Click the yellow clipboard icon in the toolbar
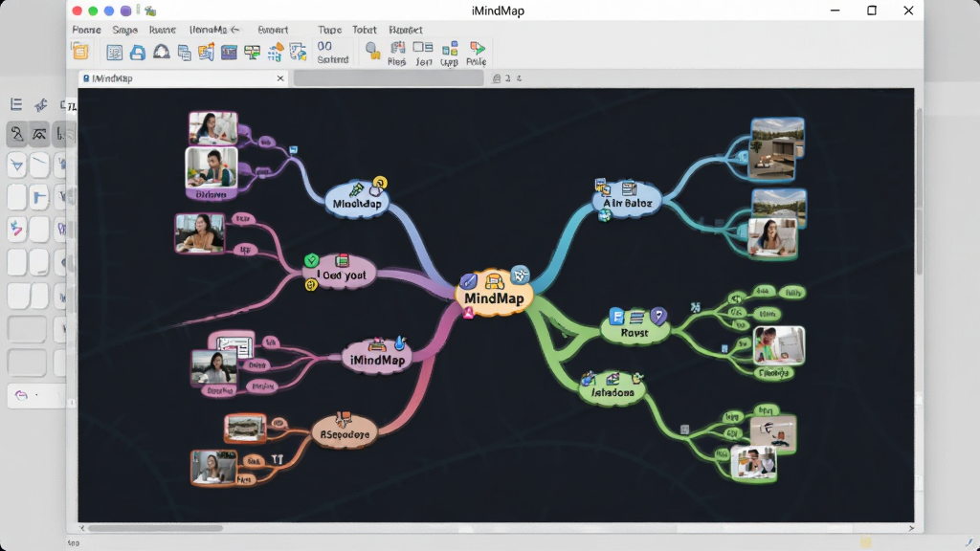This screenshot has height=551, width=980. [x=80, y=51]
